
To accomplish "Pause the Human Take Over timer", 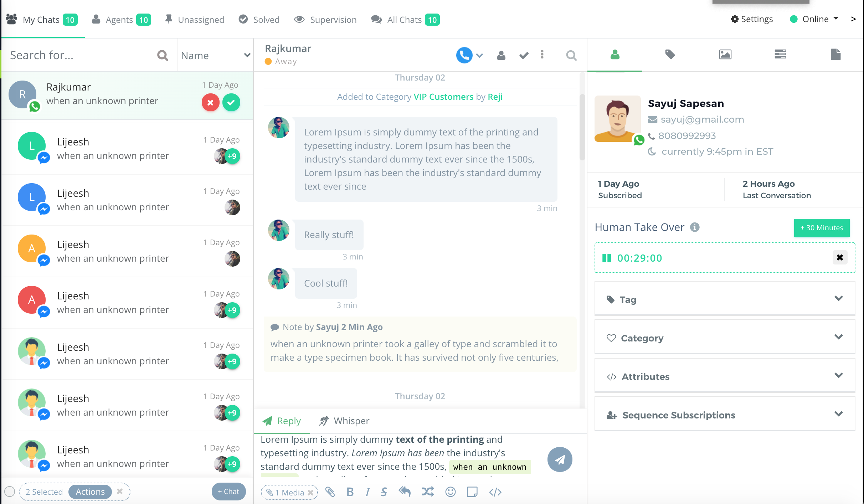I will (606, 258).
